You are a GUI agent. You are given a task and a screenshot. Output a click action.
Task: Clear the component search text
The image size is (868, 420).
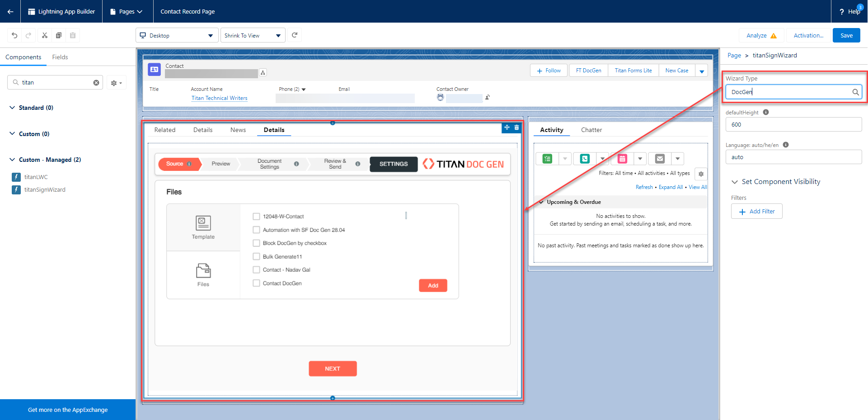(96, 83)
